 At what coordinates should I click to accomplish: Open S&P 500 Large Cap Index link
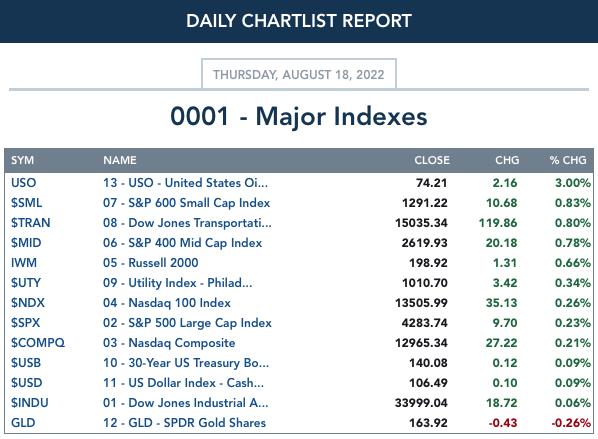click(x=187, y=323)
